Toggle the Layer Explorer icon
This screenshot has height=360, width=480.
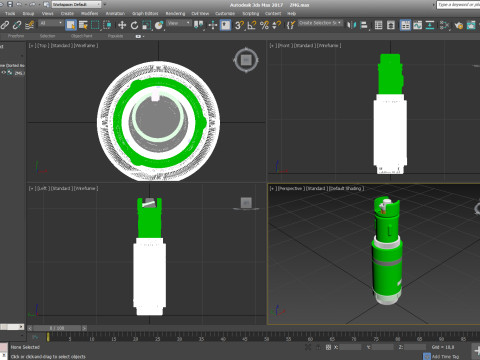(x=391, y=25)
